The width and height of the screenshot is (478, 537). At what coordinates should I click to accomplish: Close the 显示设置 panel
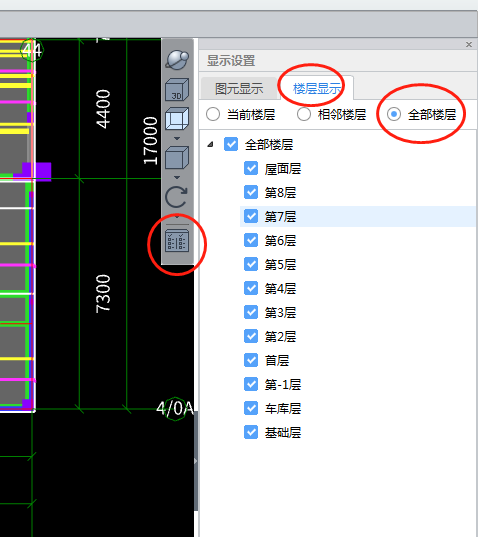469,45
